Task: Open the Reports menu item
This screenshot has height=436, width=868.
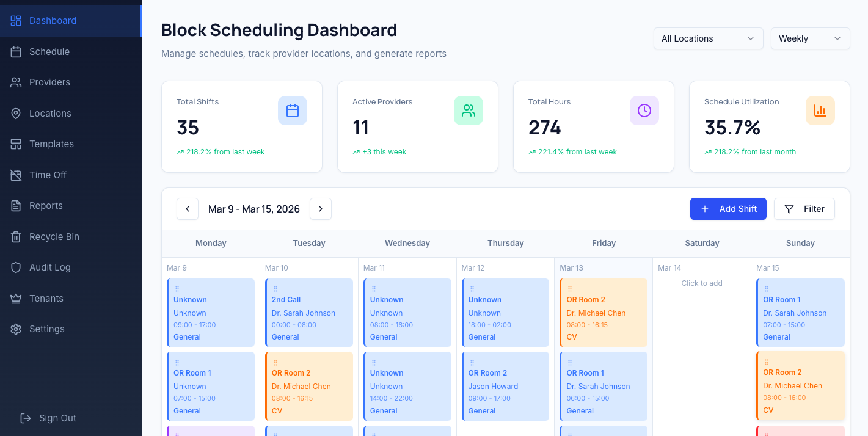Action: 71,206
